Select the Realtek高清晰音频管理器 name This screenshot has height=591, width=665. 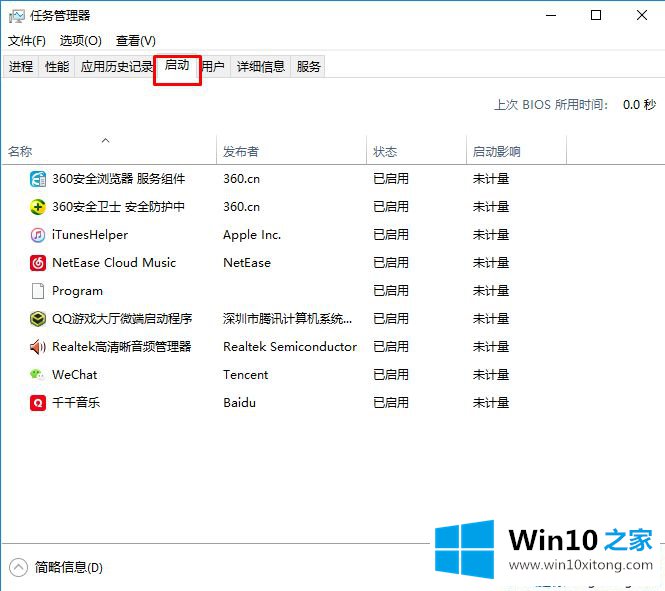pyautogui.click(x=122, y=346)
